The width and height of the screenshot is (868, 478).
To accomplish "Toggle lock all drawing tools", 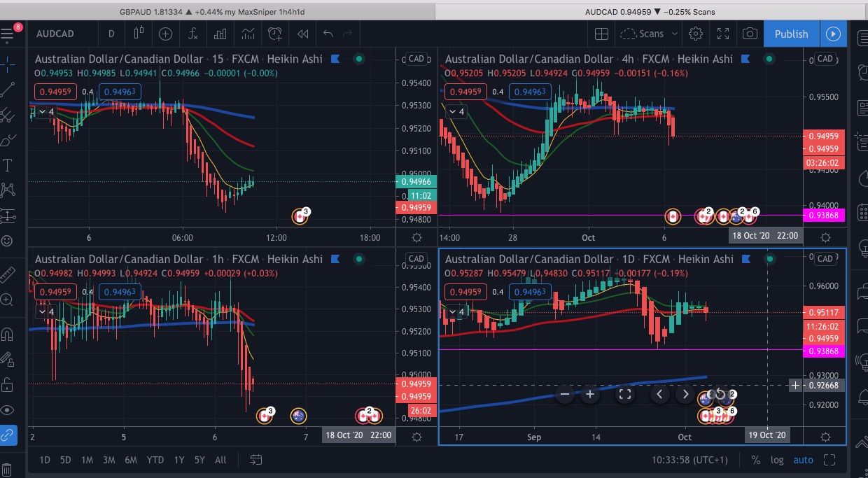I will 8,385.
